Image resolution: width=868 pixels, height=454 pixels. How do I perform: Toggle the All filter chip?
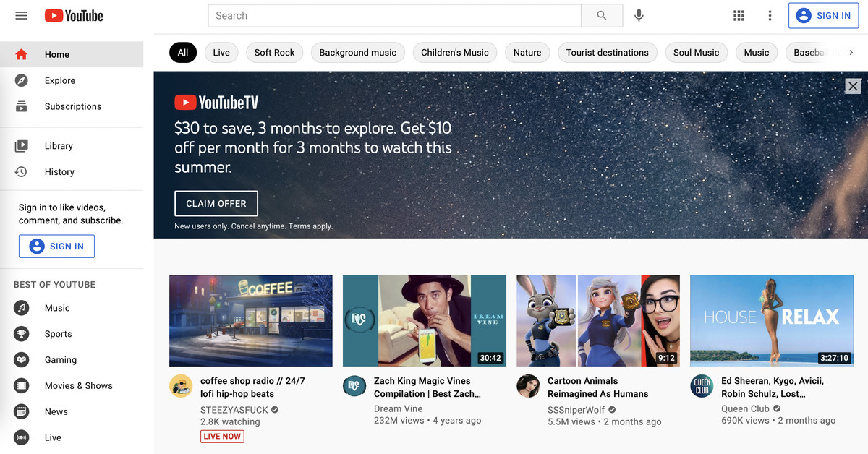(x=183, y=53)
